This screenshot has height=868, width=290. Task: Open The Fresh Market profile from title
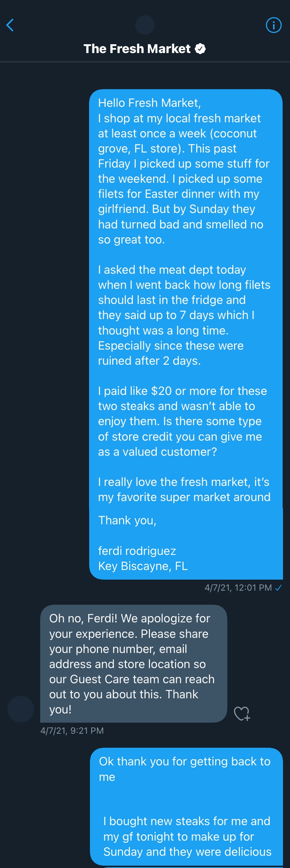pos(137,49)
